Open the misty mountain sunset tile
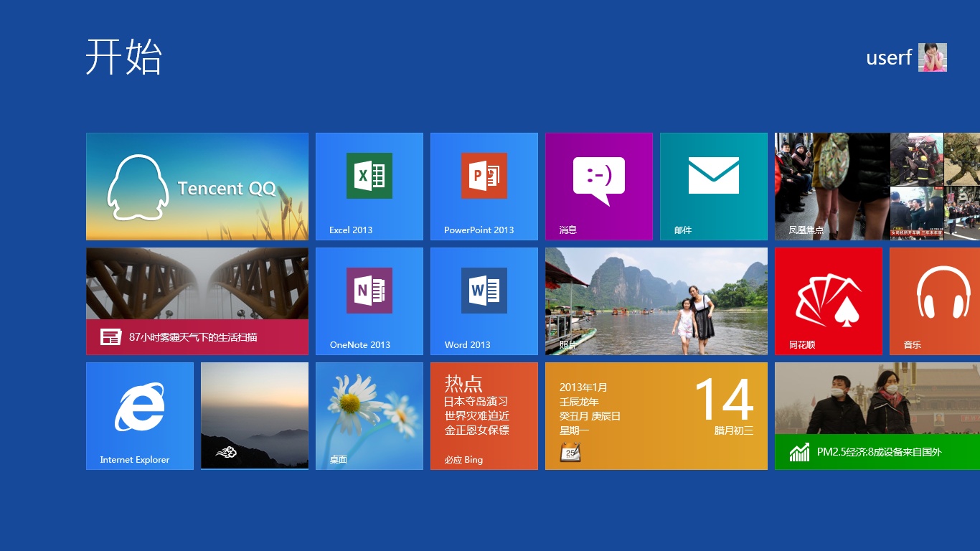The width and height of the screenshot is (980, 551). (255, 416)
